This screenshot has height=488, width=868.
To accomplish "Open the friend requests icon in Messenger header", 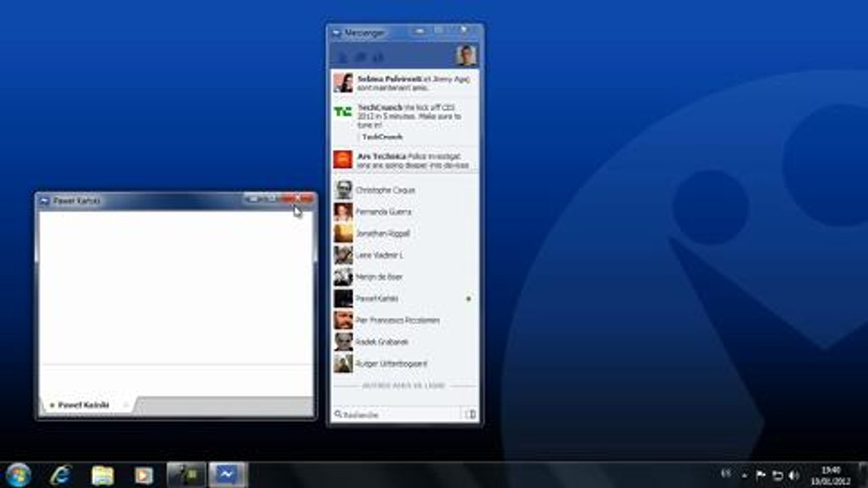I will click(x=343, y=57).
